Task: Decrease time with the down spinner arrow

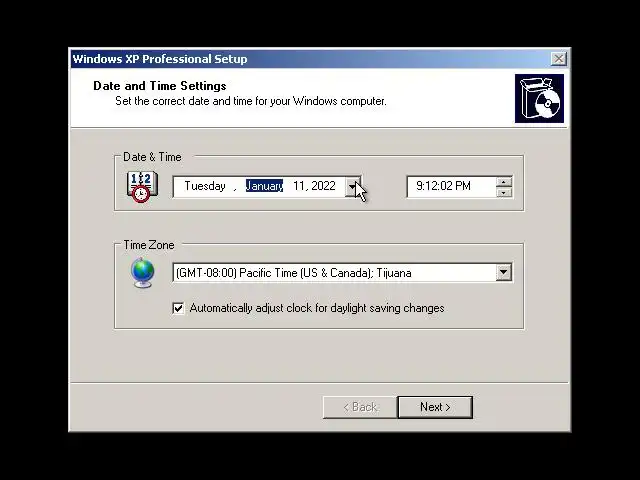Action: tap(504, 192)
